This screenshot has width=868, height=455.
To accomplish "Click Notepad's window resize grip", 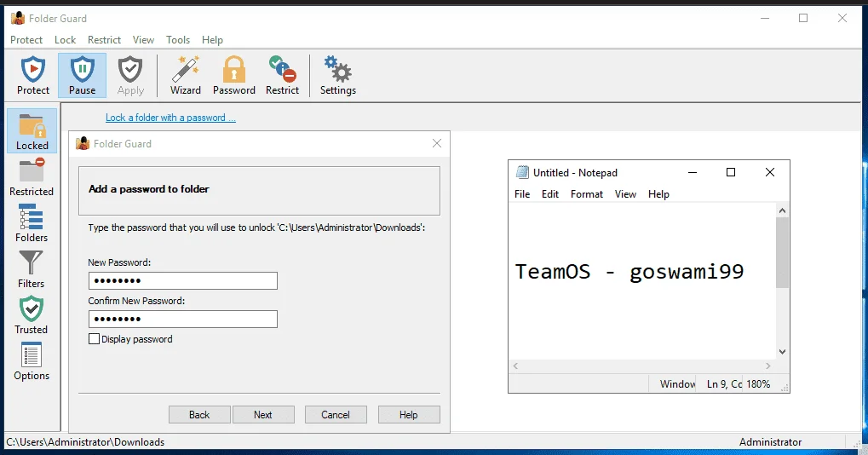I will tap(785, 388).
